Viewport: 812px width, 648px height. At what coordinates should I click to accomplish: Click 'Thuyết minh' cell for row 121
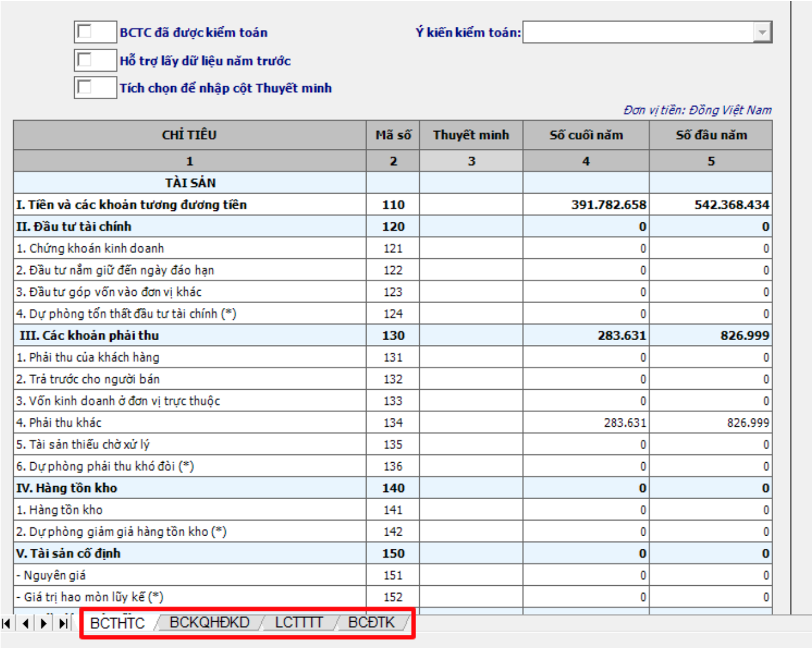tap(471, 248)
